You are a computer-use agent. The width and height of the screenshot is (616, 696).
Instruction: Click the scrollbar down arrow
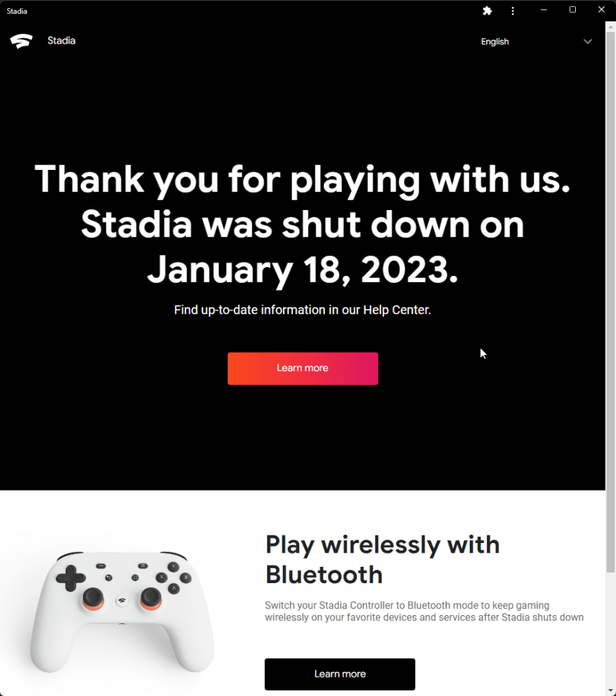click(611, 691)
